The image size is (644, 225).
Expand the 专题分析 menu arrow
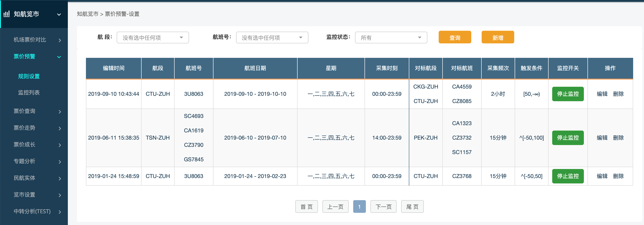[x=59, y=162]
